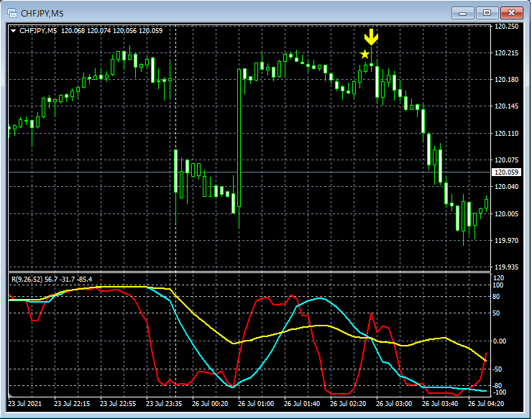Viewport: 532px width, 419px height.
Task: Click the 120.250 price scale value
Action: click(x=507, y=27)
